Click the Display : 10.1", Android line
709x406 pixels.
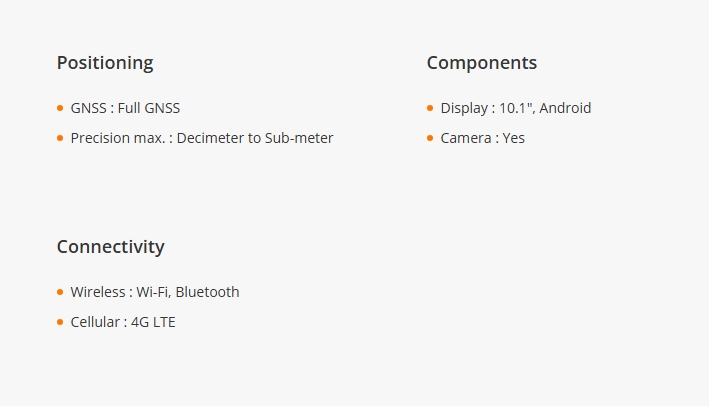tap(515, 108)
